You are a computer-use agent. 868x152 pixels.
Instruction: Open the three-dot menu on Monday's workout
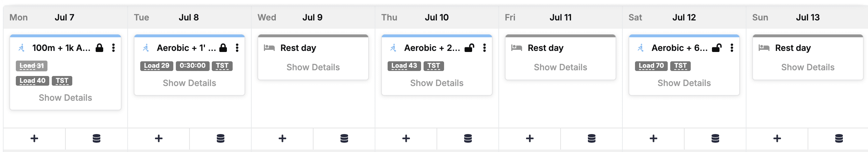tap(114, 48)
